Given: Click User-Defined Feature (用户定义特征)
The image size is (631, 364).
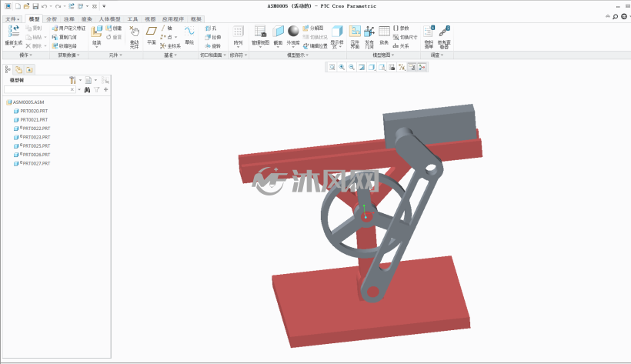Looking at the screenshot, I should pyautogui.click(x=68, y=28).
